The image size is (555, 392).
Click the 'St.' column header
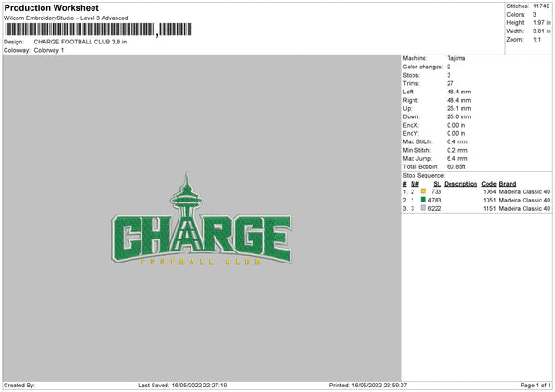point(438,184)
